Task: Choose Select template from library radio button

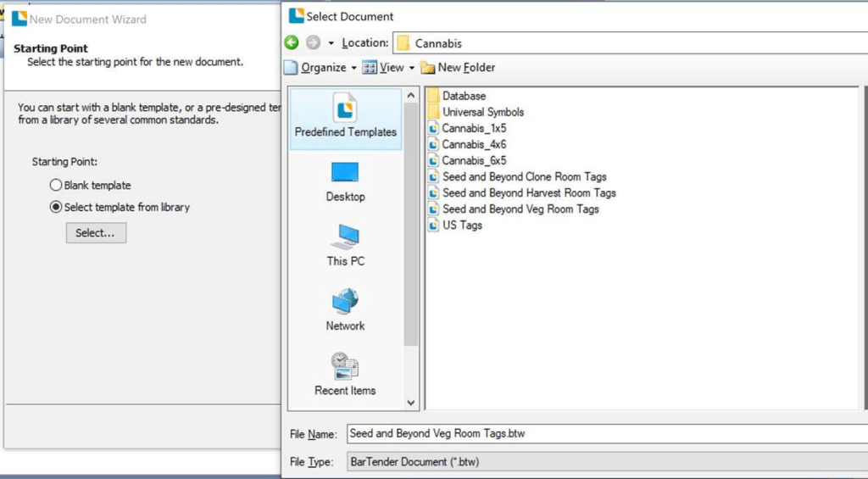Action: pos(56,207)
